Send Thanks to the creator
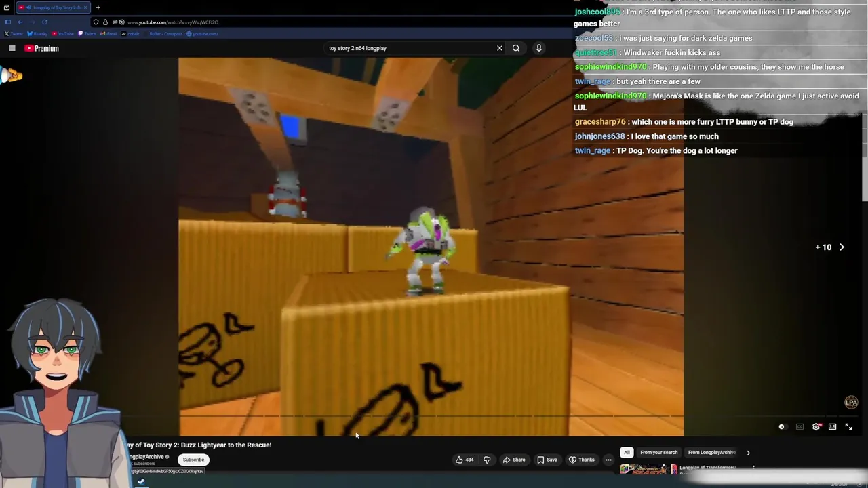The height and width of the screenshot is (488, 868). (x=582, y=460)
